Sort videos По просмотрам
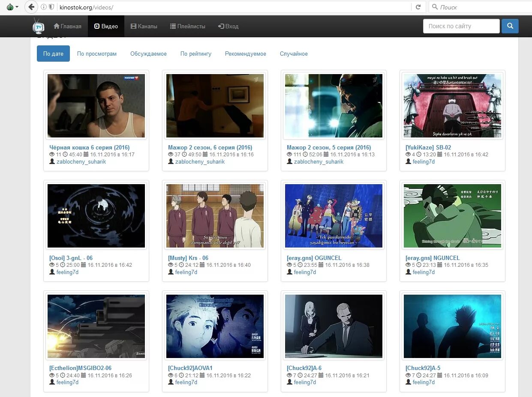 (97, 54)
